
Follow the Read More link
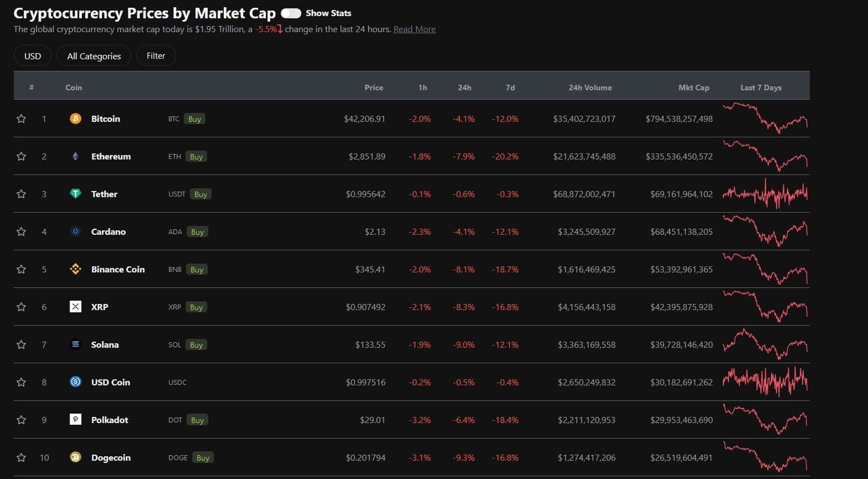(414, 29)
